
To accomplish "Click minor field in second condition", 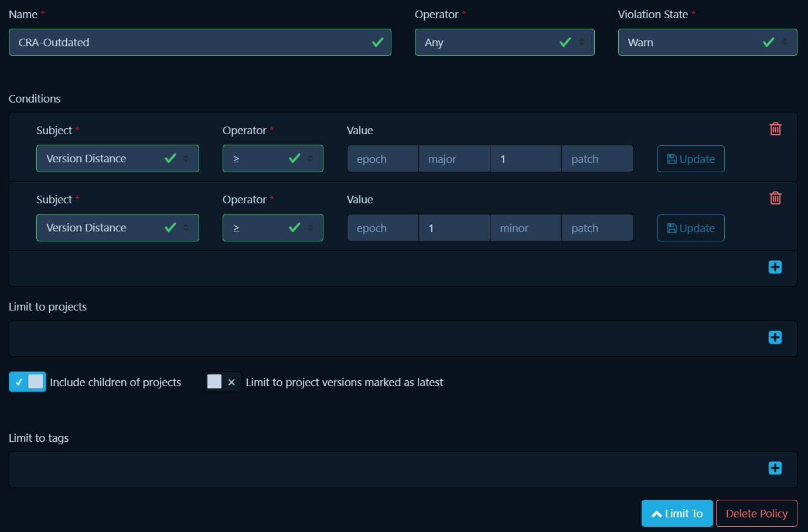I will (526, 228).
